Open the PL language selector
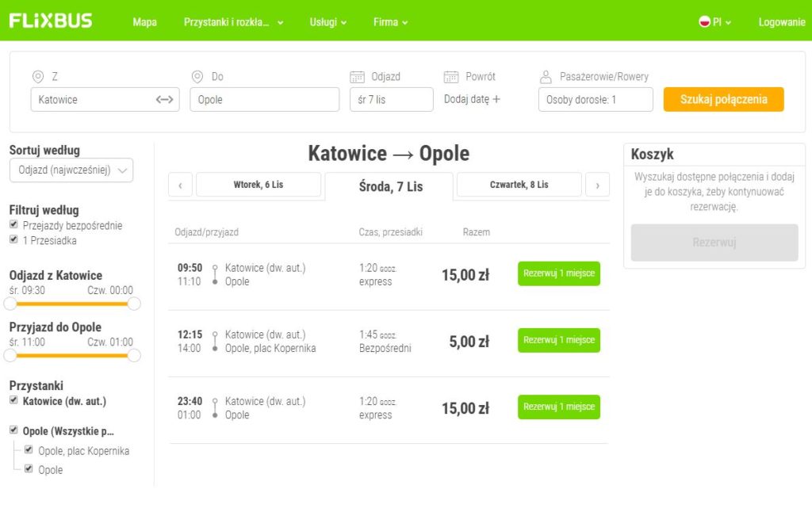The width and height of the screenshot is (812, 516). pos(715,22)
